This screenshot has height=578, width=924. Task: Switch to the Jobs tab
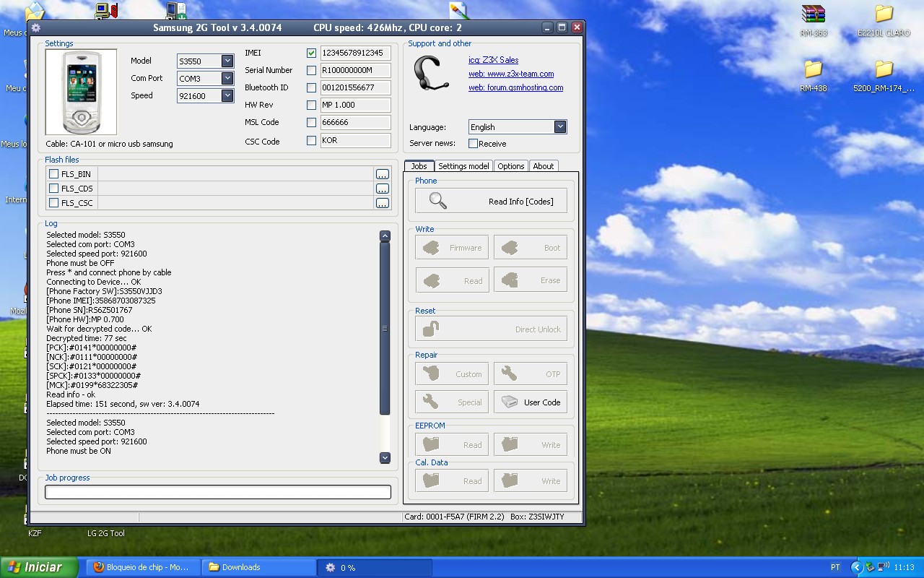[x=419, y=166]
